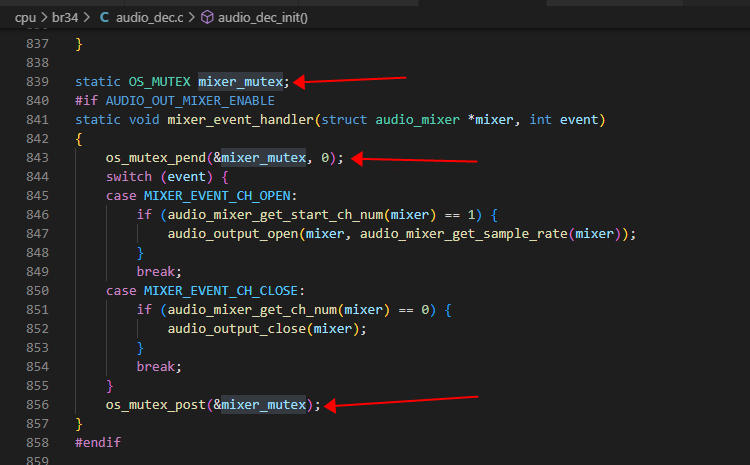This screenshot has height=465, width=750.
Task: Click line number 843 in the gutter
Action: click(37, 158)
